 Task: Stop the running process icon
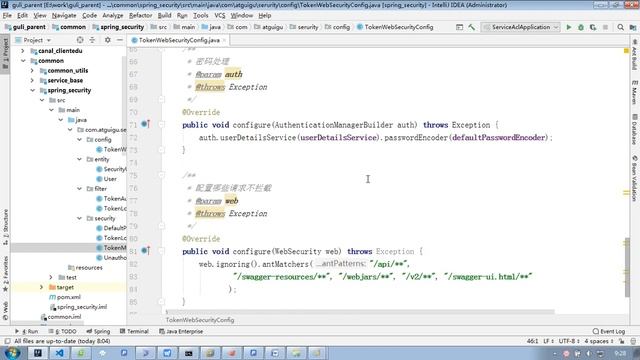coord(605,27)
